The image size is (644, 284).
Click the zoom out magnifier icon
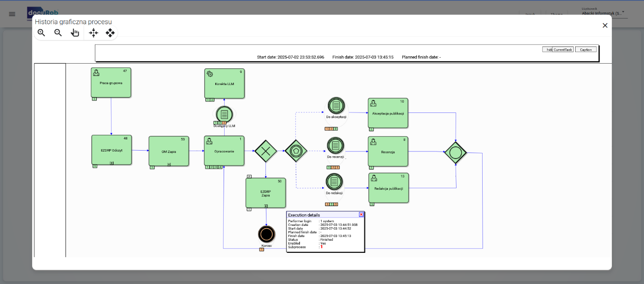pos(58,33)
